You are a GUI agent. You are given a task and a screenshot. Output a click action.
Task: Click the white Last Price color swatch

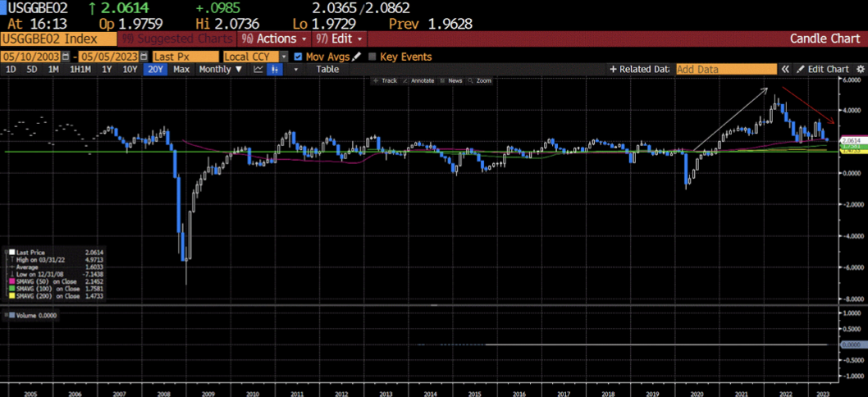tap(13, 251)
